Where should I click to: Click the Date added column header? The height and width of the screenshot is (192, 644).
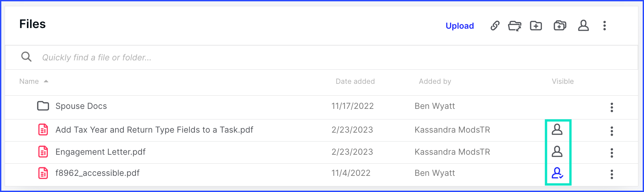click(x=355, y=81)
